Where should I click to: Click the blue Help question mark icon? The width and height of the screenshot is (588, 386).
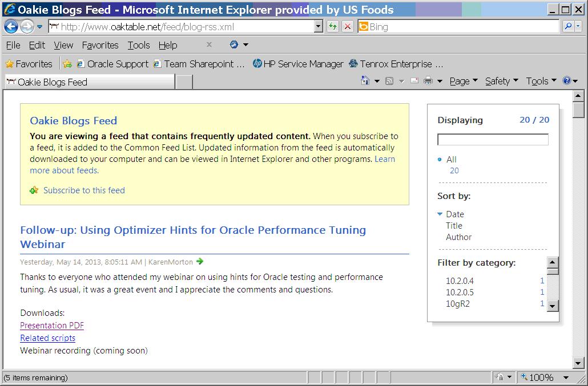pos(567,80)
